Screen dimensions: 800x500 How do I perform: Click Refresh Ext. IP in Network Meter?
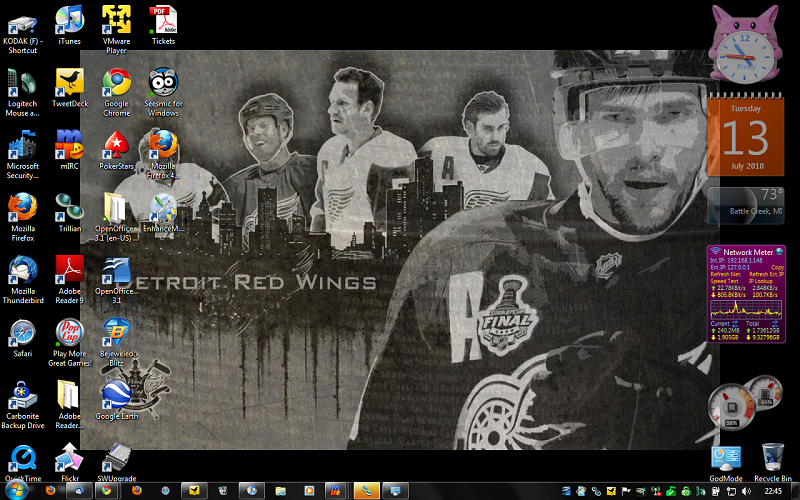(766, 274)
